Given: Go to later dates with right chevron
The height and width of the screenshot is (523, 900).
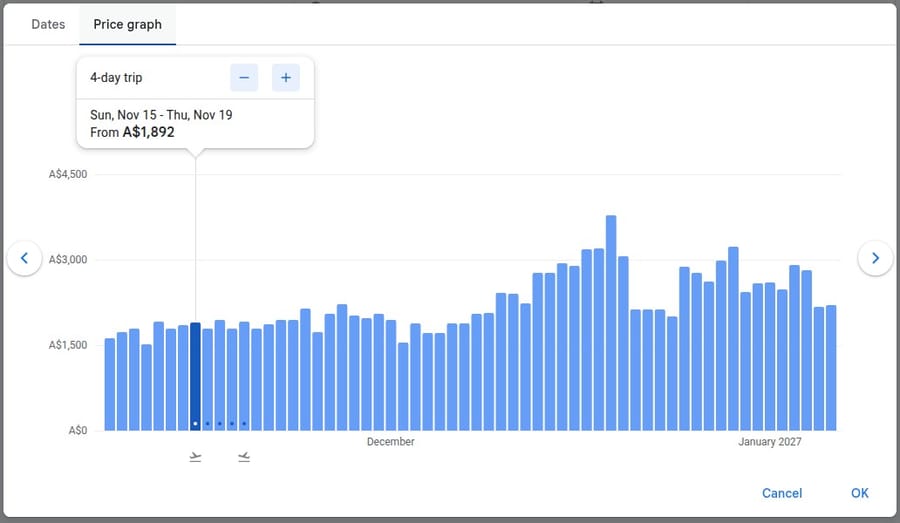Looking at the screenshot, I should (875, 258).
